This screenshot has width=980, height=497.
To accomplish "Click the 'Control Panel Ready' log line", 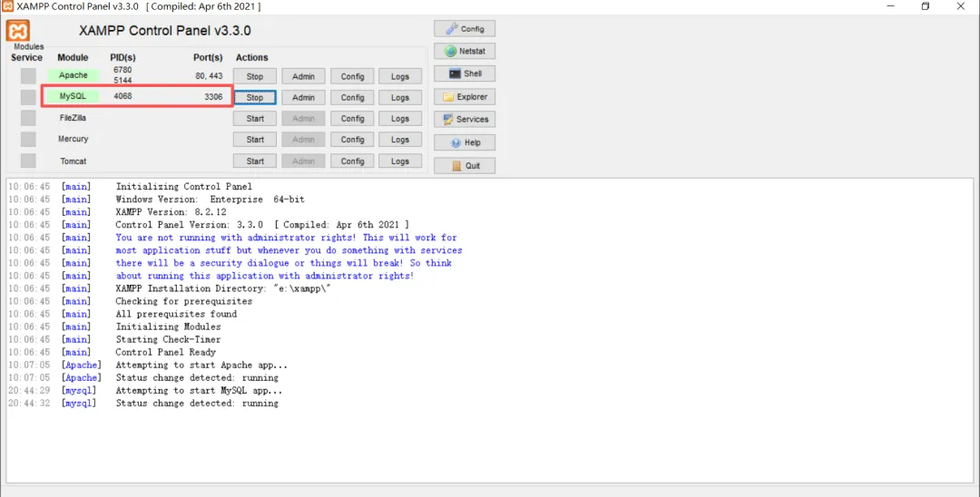I will click(x=166, y=352).
